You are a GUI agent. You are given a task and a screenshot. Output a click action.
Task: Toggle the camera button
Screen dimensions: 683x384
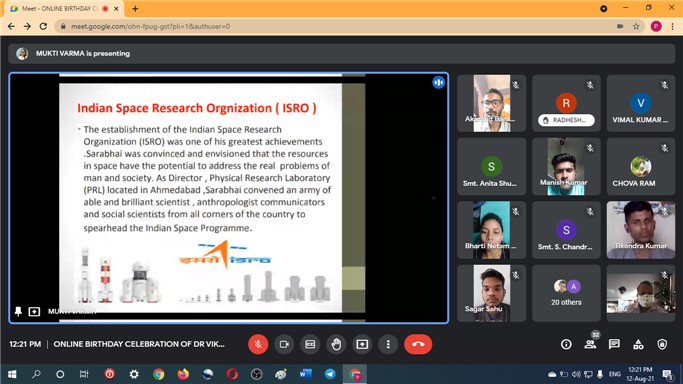click(284, 344)
